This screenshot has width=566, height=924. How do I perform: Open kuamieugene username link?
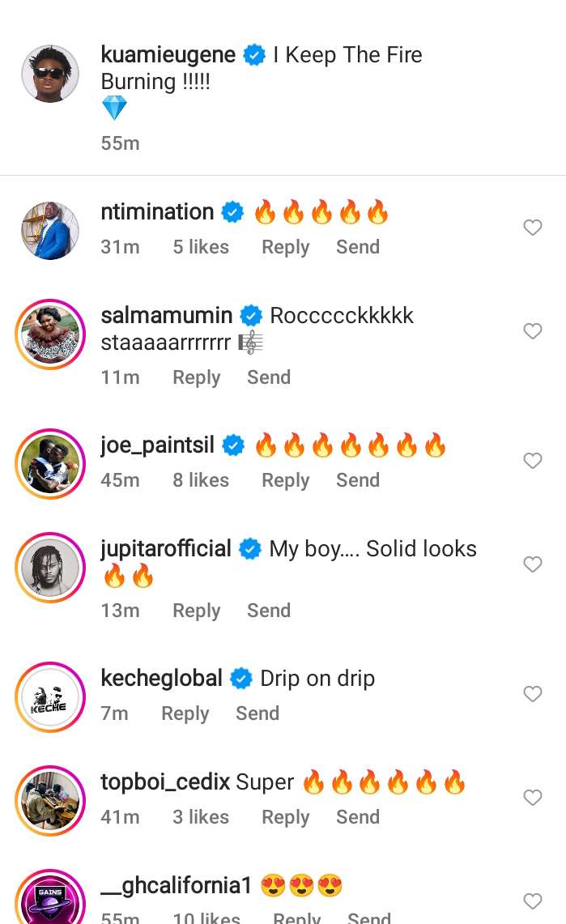pyautogui.click(x=168, y=55)
